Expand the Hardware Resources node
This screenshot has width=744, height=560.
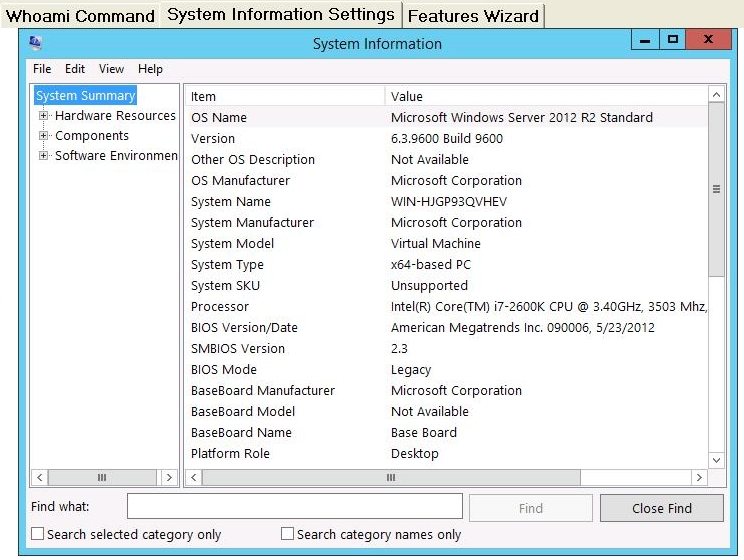click(x=43, y=115)
